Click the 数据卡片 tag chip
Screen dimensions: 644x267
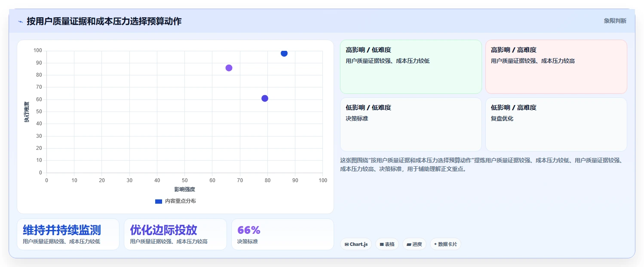pos(445,244)
